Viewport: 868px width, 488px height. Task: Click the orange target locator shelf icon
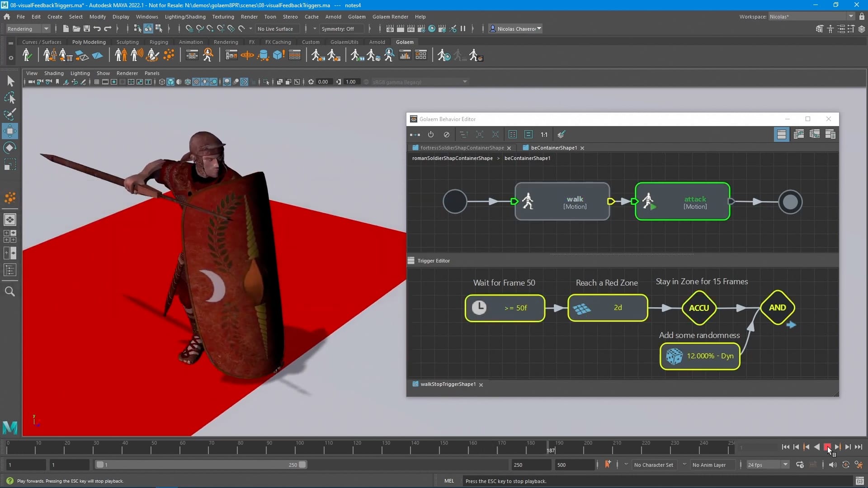247,56
